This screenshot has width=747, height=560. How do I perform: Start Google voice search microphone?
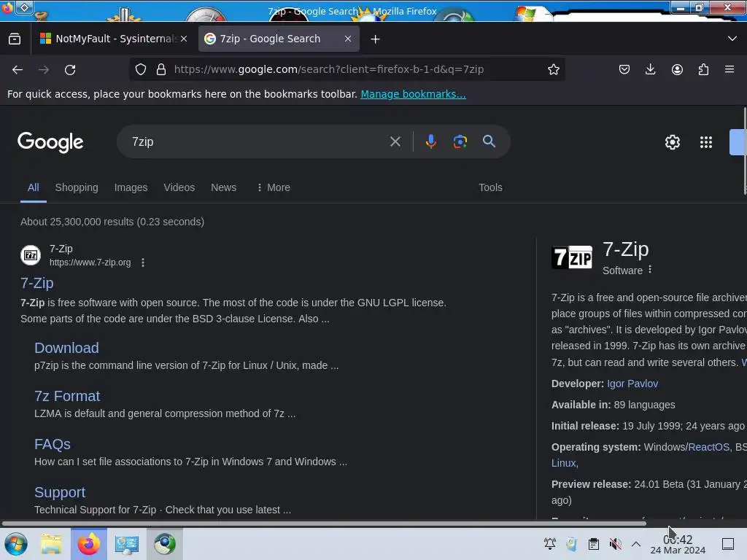pyautogui.click(x=430, y=141)
